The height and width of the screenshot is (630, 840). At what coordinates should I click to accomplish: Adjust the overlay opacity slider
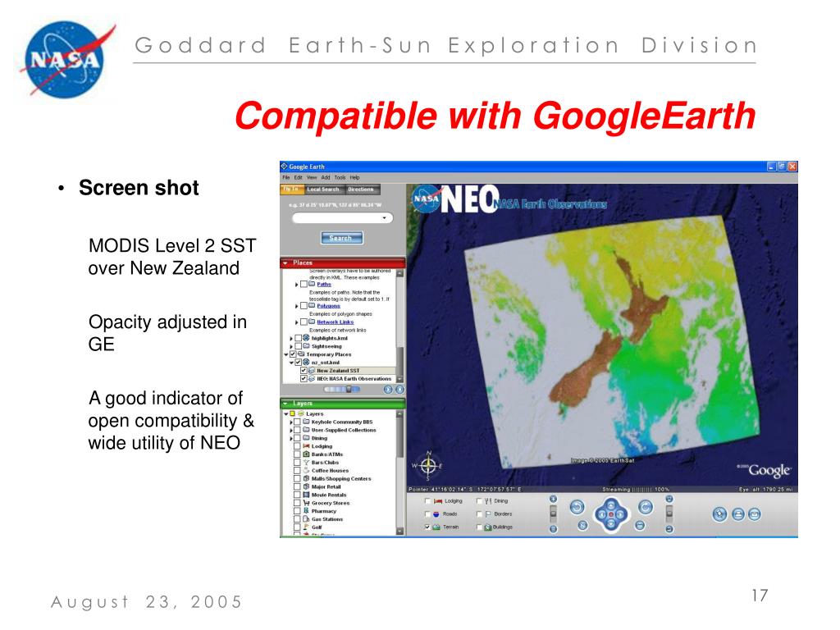[x=349, y=390]
